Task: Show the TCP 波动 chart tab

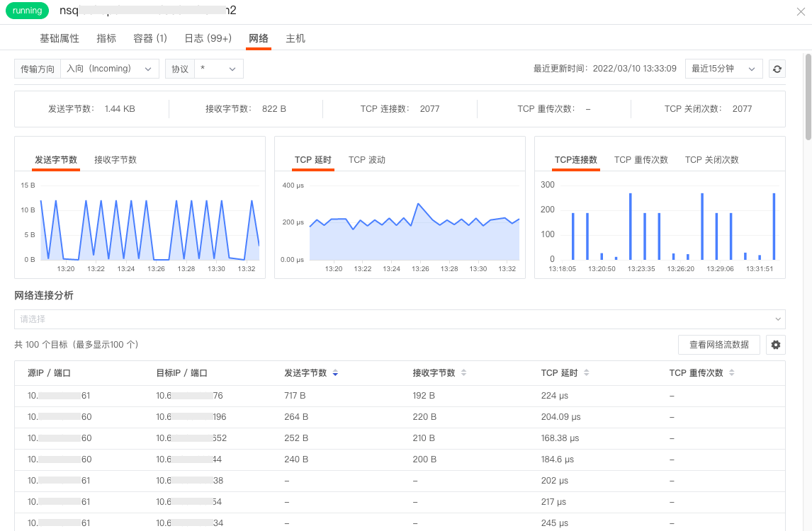Action: pos(366,160)
